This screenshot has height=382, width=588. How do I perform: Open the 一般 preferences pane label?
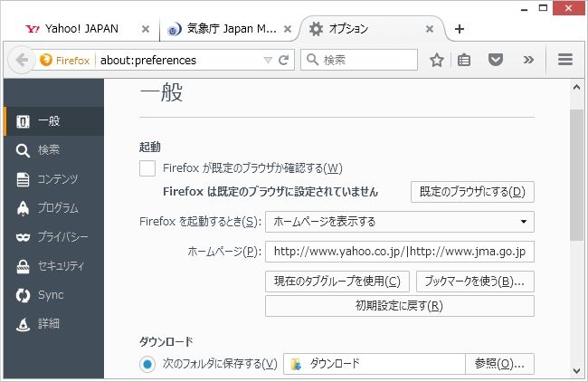49,121
